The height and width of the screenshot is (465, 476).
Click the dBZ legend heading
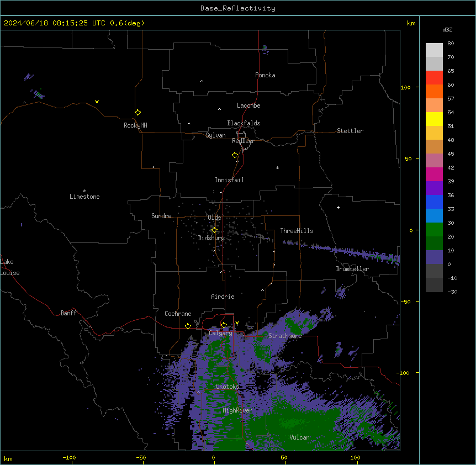point(447,29)
